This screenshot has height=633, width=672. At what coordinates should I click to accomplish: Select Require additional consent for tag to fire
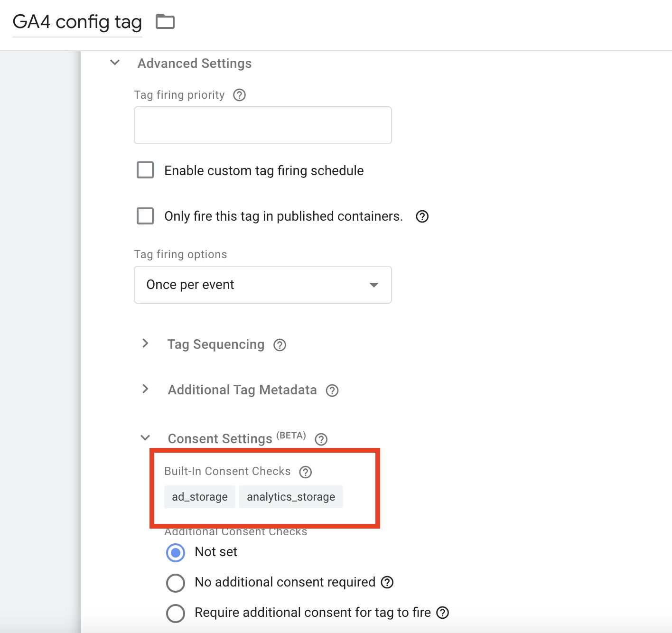point(176,613)
